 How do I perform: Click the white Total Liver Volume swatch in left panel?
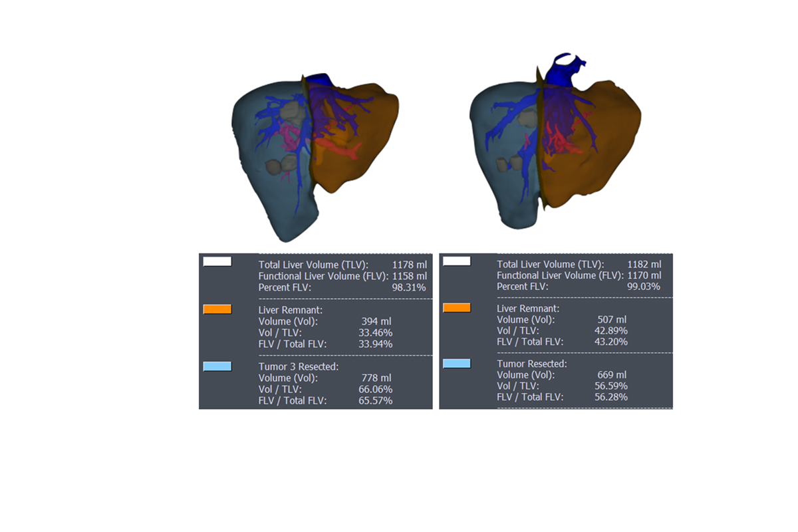click(217, 261)
